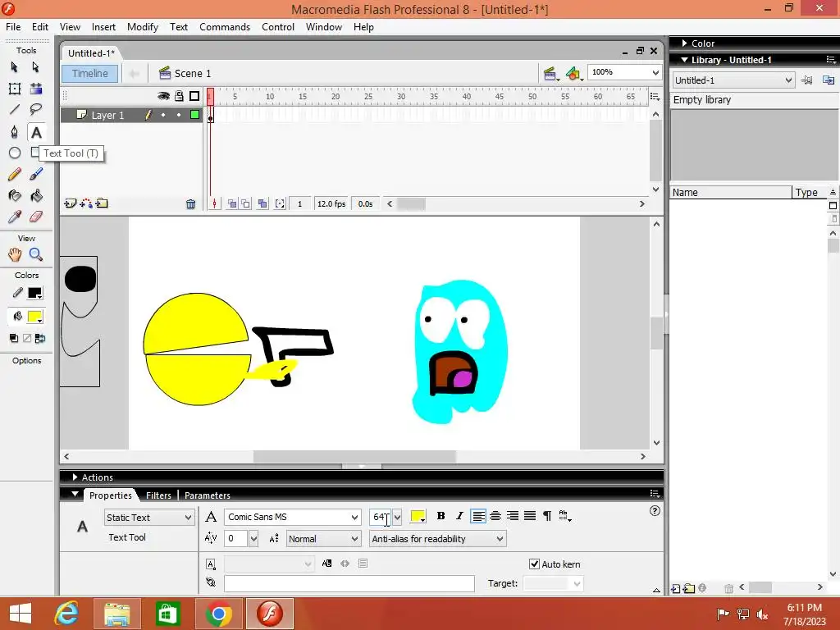
Task: Toggle Italic text formatting
Action: 459,516
